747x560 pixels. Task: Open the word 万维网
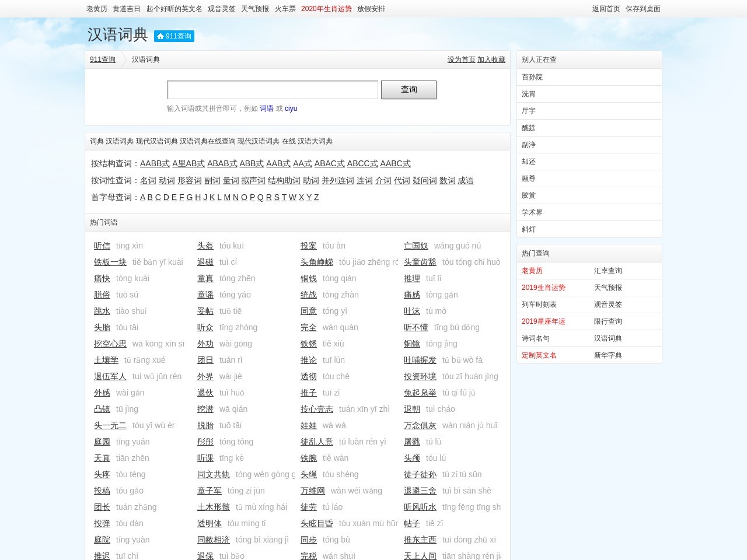click(313, 491)
